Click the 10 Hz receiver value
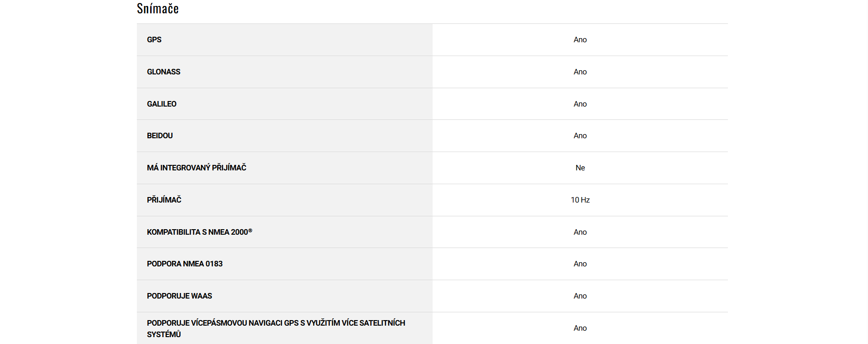Viewport: 868px width, 344px height. click(580, 200)
